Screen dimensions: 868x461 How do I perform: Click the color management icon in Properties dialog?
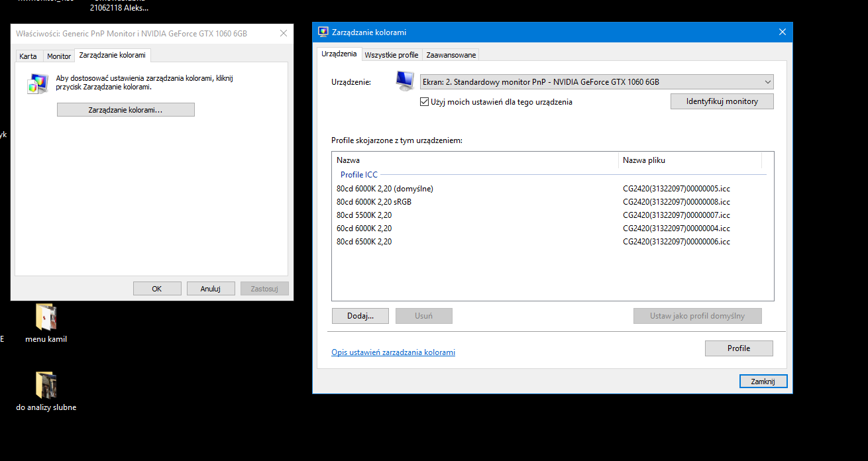[38, 83]
